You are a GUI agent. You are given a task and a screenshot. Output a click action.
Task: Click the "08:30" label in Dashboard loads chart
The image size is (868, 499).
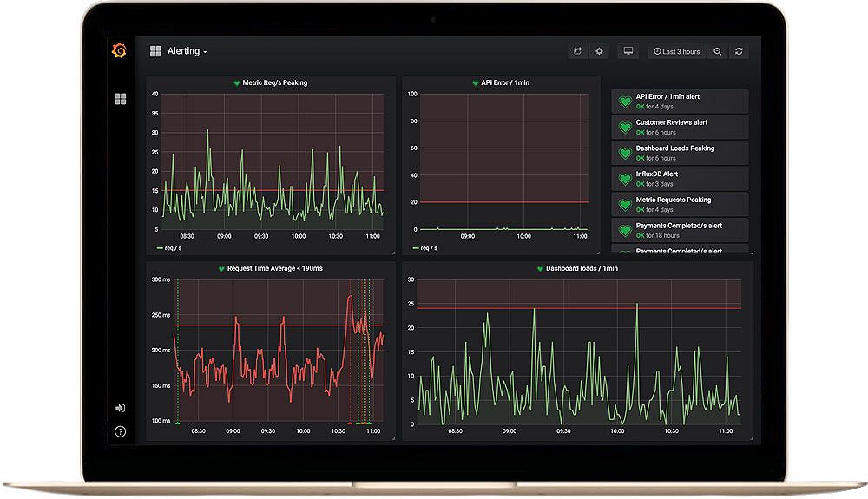455,431
